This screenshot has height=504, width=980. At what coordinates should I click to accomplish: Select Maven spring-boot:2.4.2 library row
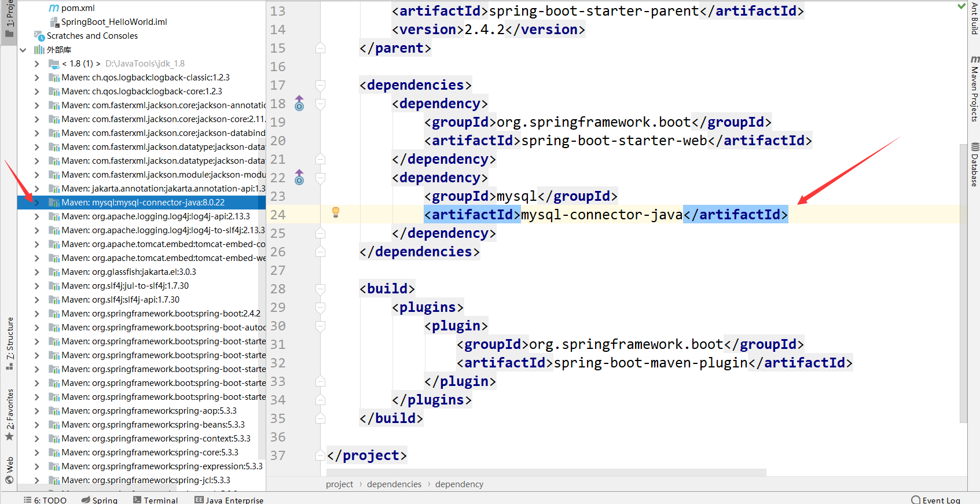(x=142, y=314)
